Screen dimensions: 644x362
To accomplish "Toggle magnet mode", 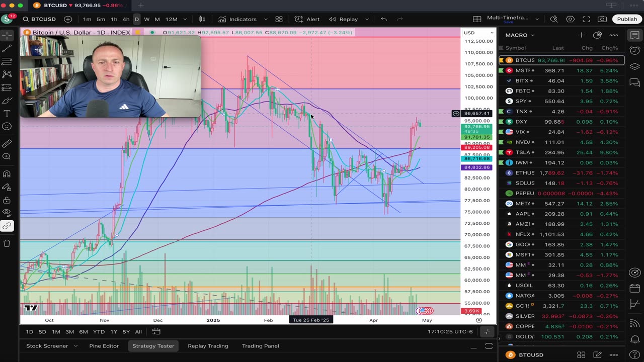I will [7, 174].
